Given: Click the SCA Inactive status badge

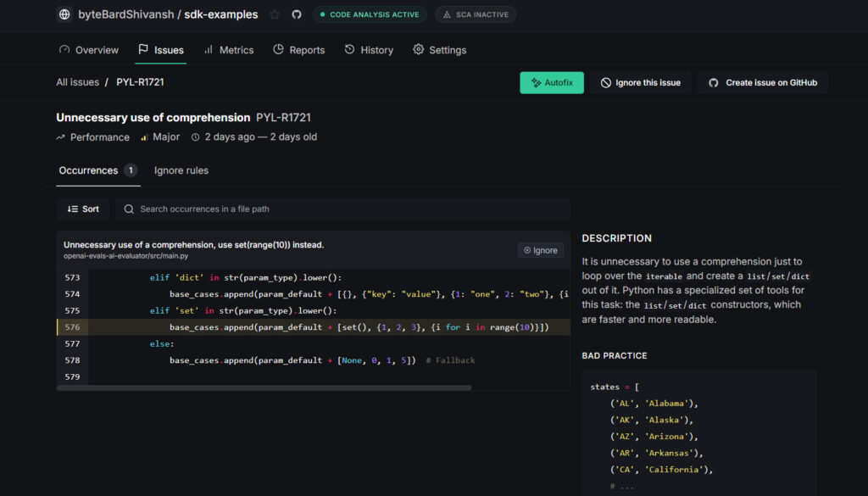Looking at the screenshot, I should [x=476, y=14].
